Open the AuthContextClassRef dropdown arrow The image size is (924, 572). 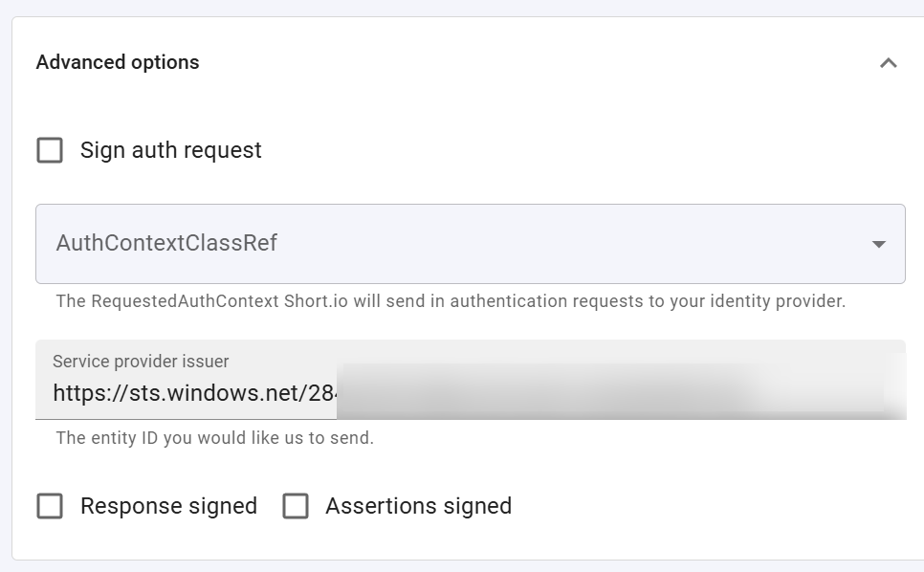pos(878,244)
